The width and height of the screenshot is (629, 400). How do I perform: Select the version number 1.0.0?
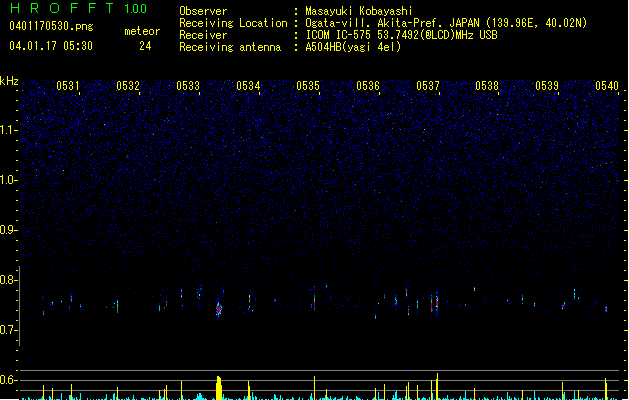click(135, 9)
